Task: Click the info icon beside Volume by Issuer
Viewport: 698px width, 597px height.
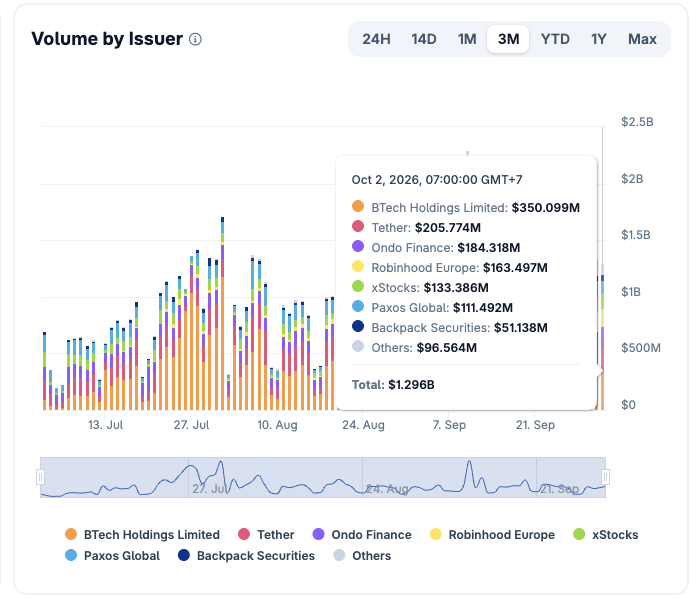Action: click(195, 39)
